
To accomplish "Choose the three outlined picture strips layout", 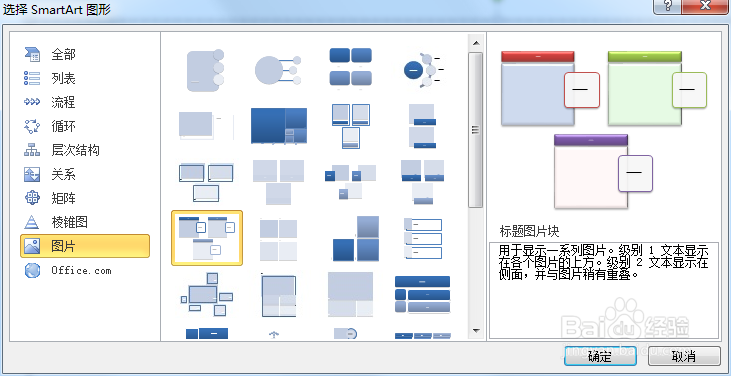I will [423, 238].
